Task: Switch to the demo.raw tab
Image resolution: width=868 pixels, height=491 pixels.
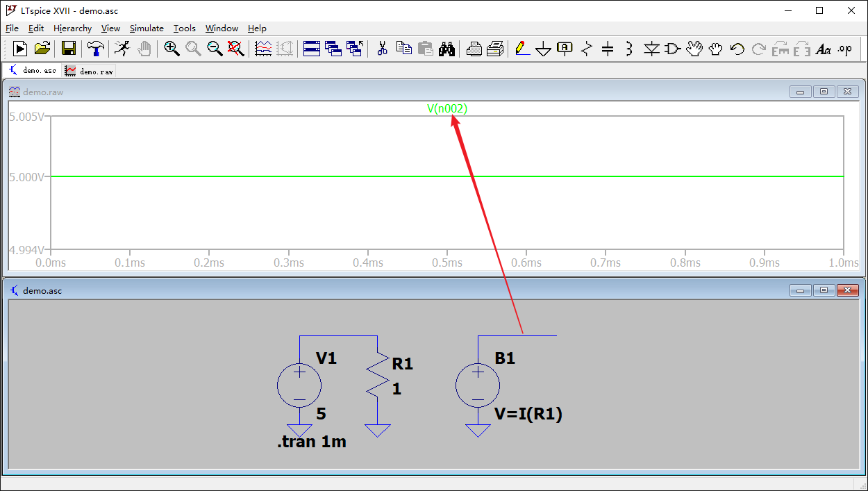Action: tap(88, 70)
